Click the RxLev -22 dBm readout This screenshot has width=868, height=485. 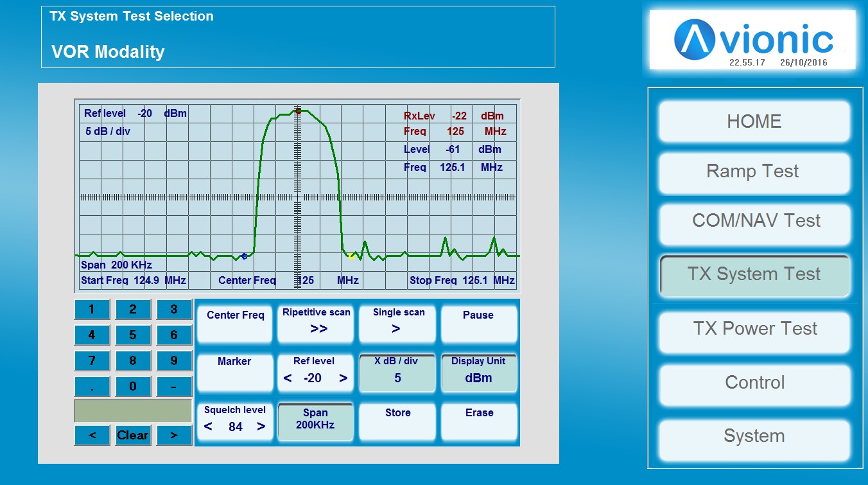click(454, 116)
